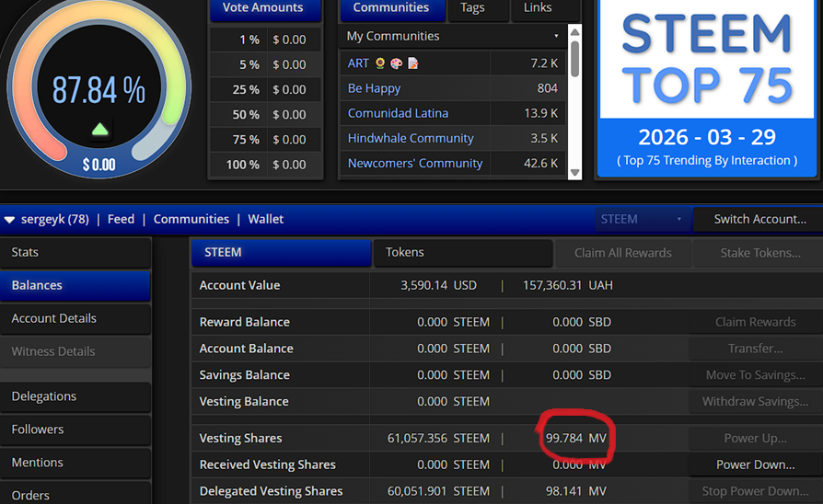Select the Tokens tab
The width and height of the screenshot is (823, 504).
click(462, 252)
